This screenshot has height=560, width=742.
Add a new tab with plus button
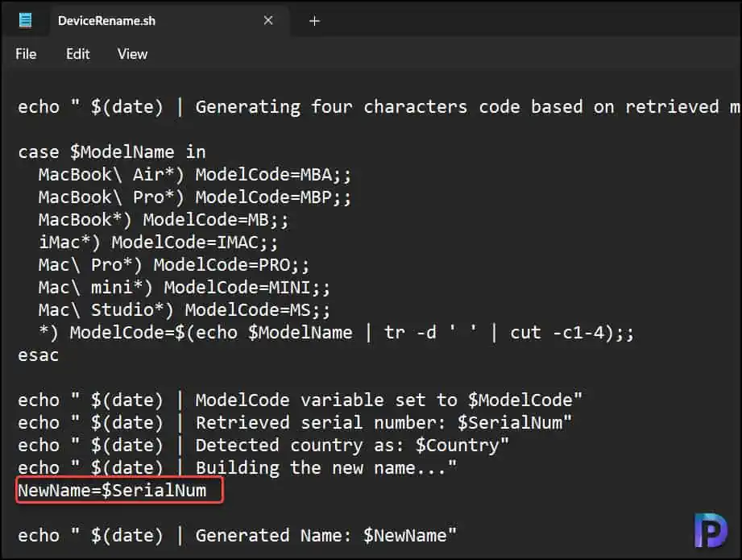click(x=314, y=21)
